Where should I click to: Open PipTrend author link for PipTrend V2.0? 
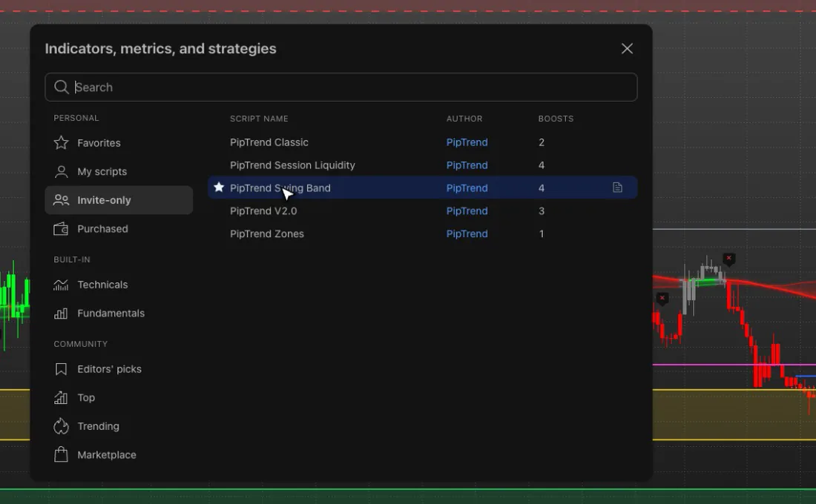coord(467,210)
